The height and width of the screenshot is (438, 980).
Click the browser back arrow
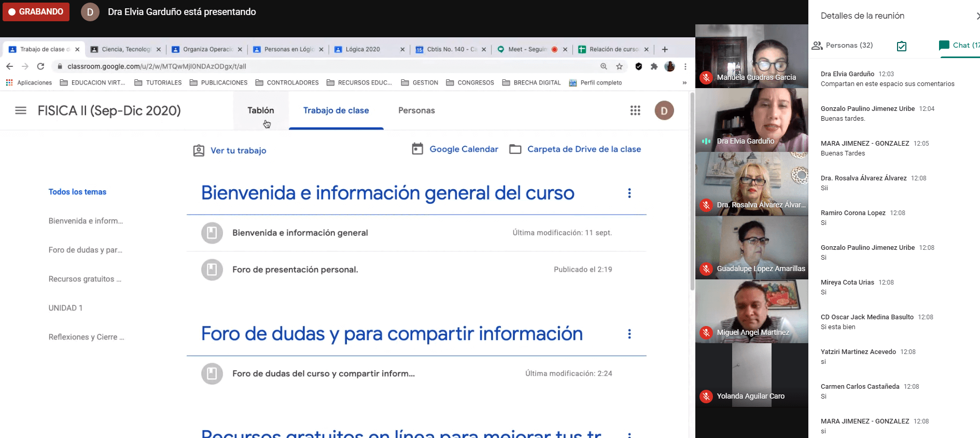(9, 66)
